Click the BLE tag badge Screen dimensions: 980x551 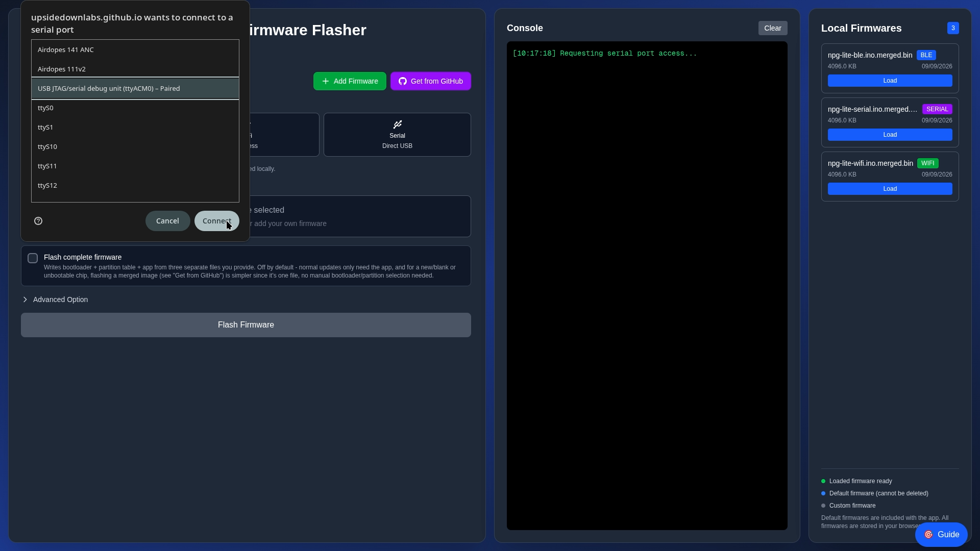(926, 55)
